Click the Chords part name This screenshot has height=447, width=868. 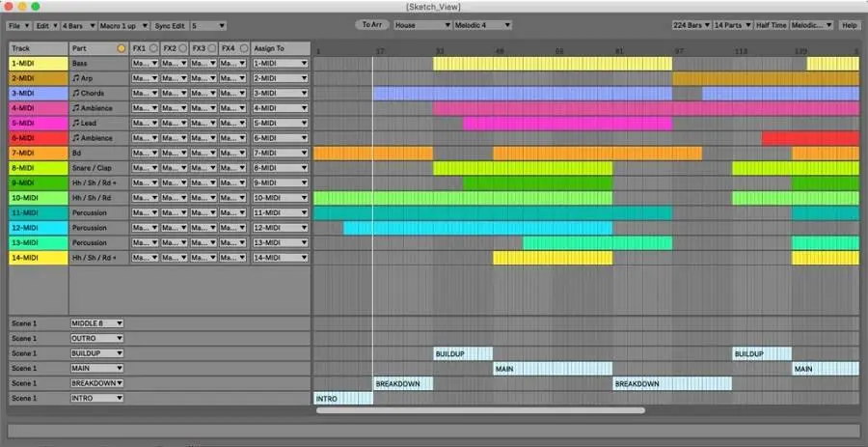coord(93,93)
